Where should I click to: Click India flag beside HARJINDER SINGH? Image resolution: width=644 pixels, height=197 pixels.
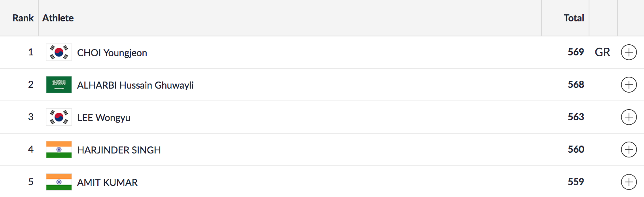59,150
